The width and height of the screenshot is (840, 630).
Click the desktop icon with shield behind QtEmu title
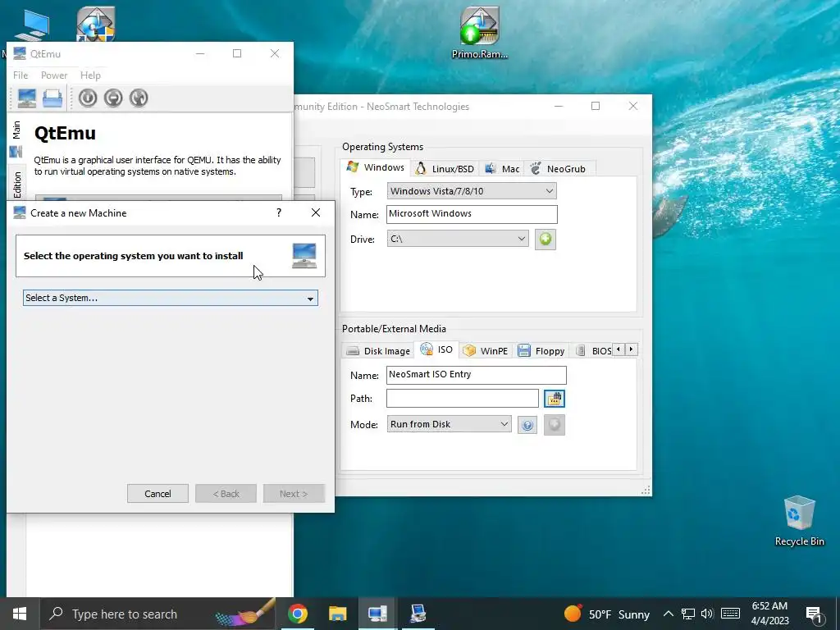96,24
